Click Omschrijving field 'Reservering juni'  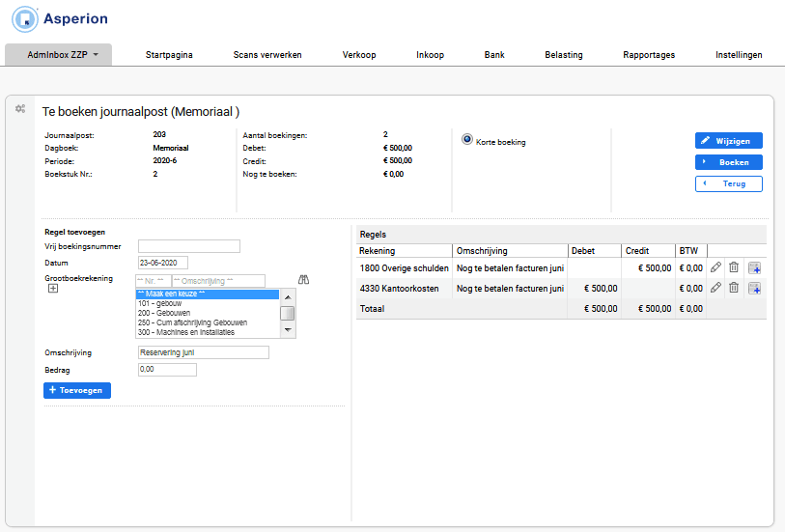click(x=204, y=352)
